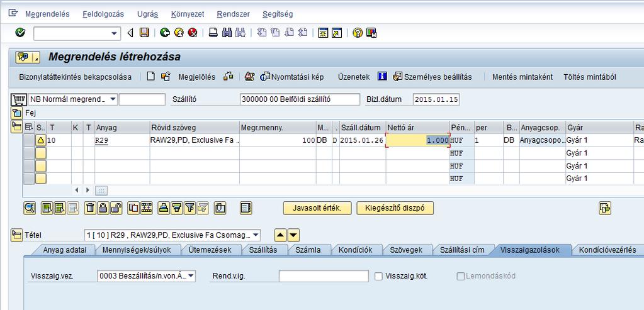This screenshot has width=644, height=310.
Task: Click the horizontal scrollbar handle under the item table
Action: pyautogui.click(x=101, y=191)
